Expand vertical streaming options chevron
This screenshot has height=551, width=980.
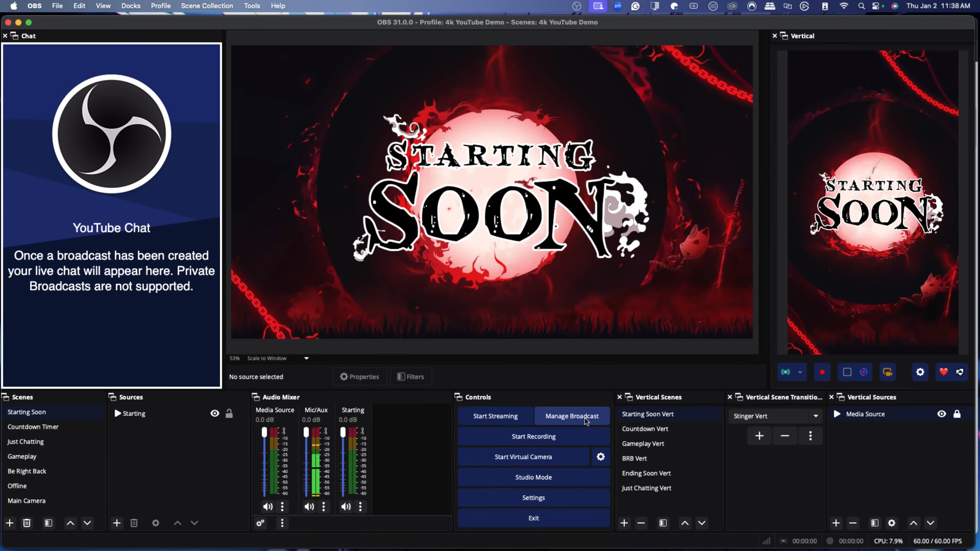coord(800,372)
